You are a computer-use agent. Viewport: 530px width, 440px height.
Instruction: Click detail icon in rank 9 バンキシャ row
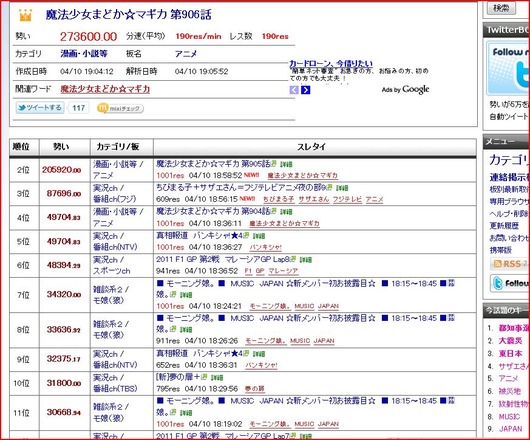(259, 354)
